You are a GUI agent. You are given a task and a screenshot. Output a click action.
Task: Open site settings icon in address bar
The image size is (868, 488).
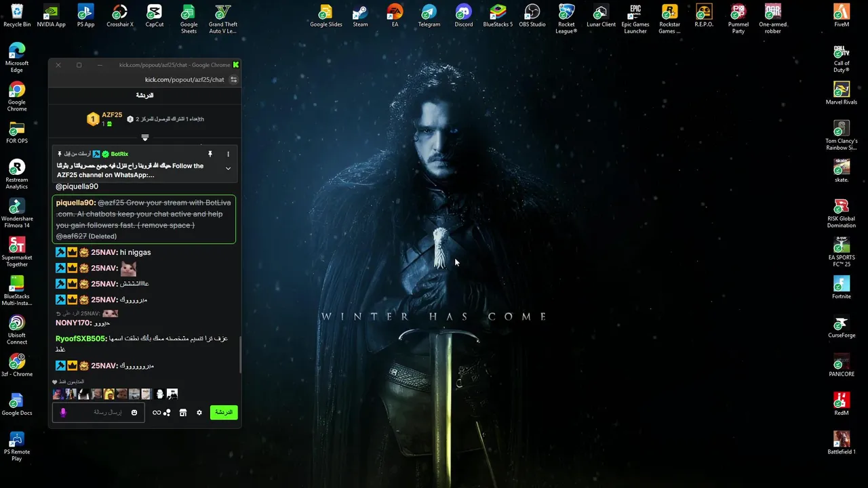click(233, 79)
